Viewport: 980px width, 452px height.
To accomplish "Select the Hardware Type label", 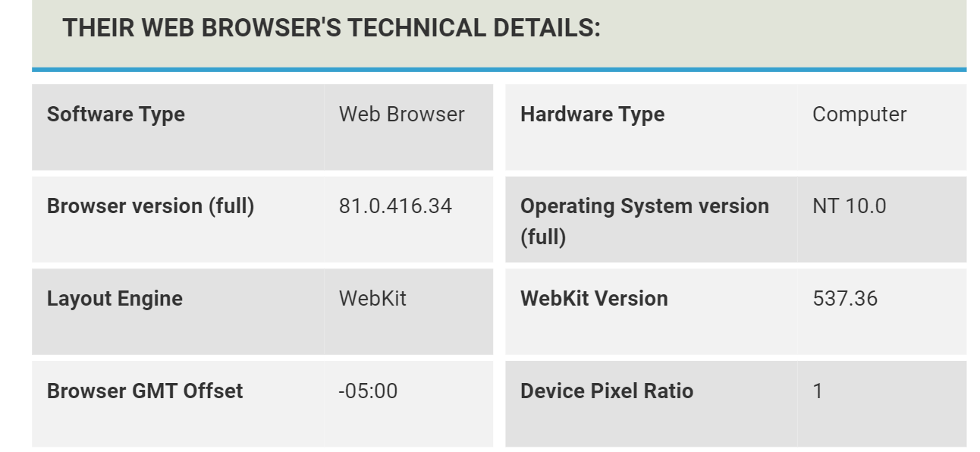I will coord(592,115).
